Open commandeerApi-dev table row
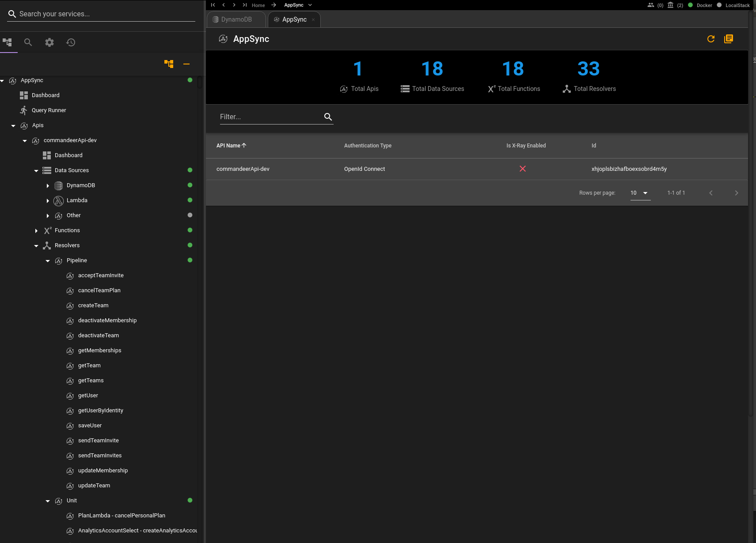 477,169
